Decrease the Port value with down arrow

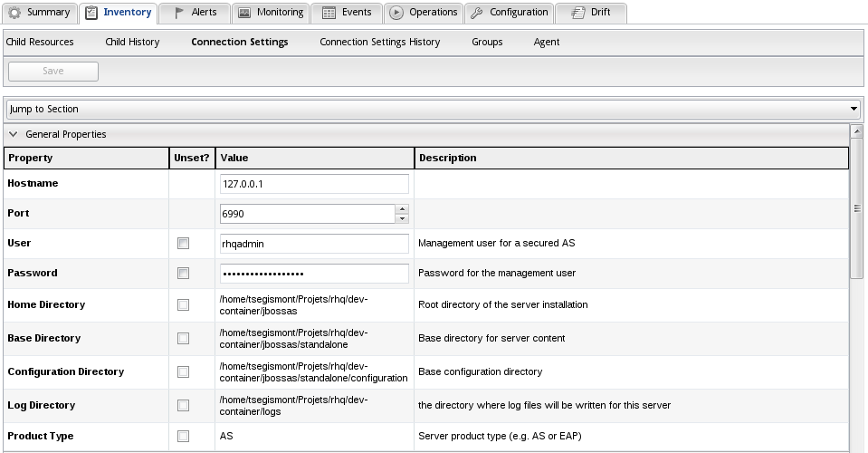click(403, 218)
